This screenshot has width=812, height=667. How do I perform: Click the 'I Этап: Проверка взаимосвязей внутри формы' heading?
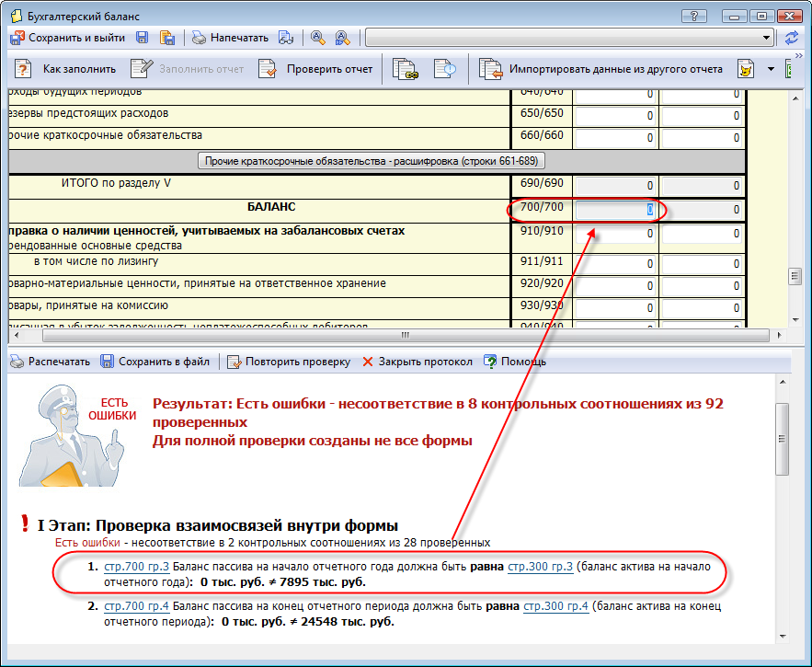[218, 525]
